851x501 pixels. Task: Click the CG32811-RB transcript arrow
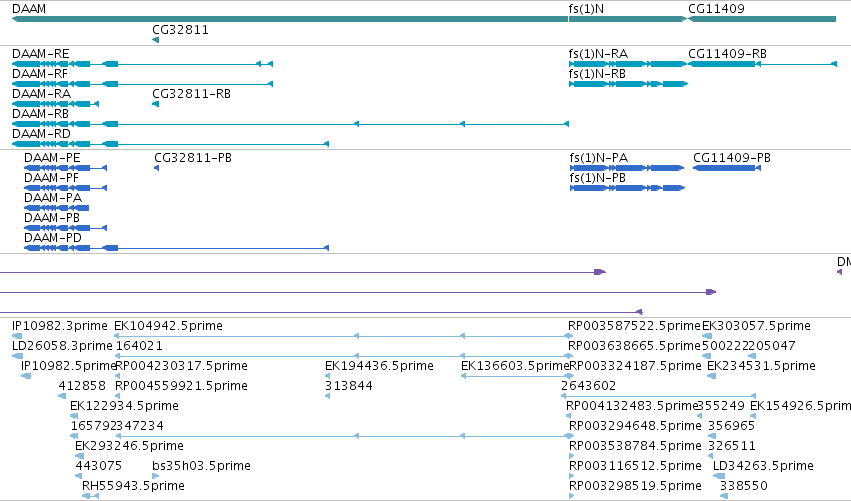point(156,104)
